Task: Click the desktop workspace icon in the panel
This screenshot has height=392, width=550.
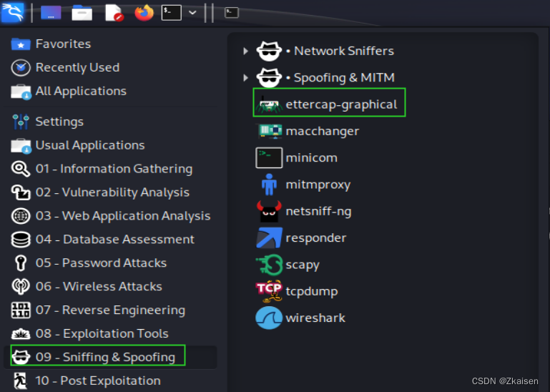Action: [x=51, y=13]
